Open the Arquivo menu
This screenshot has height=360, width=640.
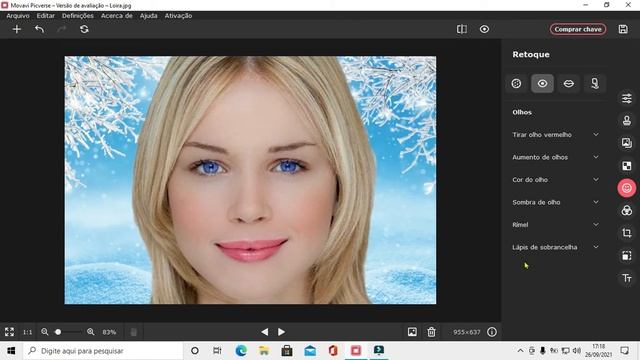(18, 16)
